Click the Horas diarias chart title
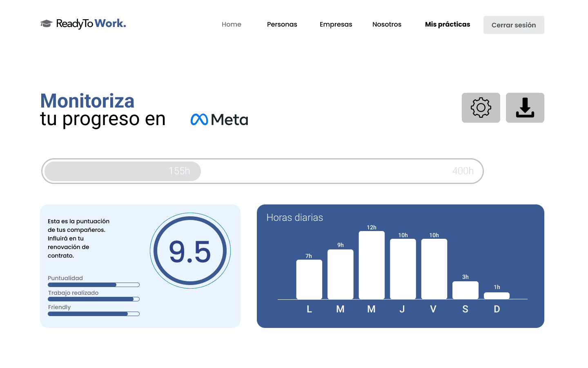Viewport: 588px width, 368px height. tap(295, 218)
